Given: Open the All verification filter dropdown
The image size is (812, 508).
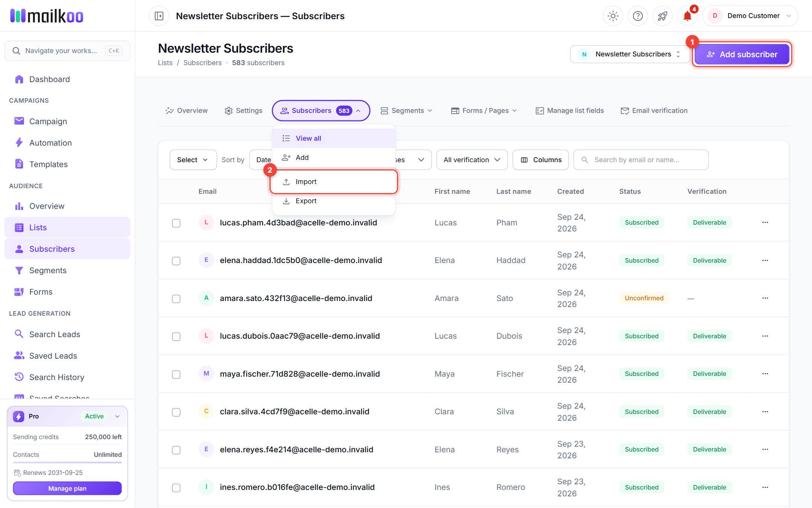Looking at the screenshot, I should (x=472, y=160).
